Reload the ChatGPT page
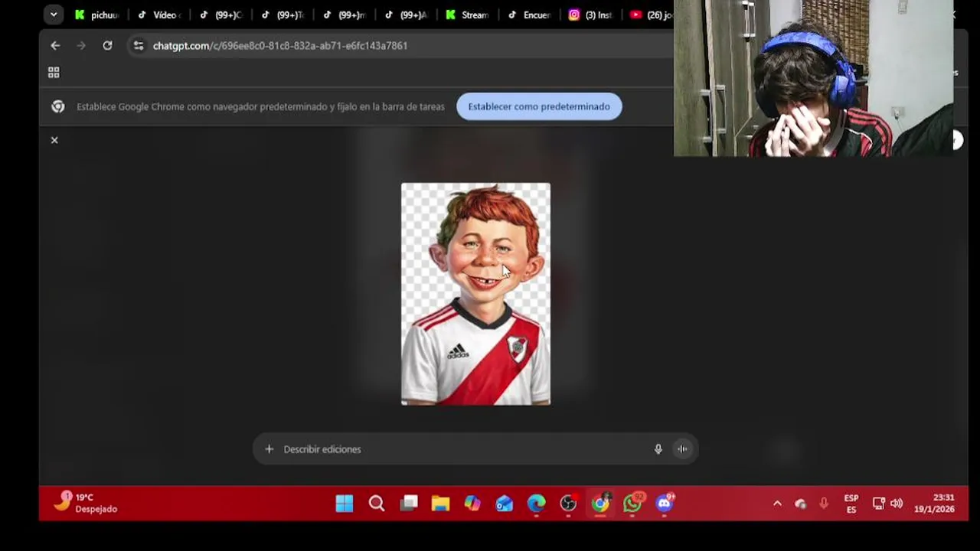The height and width of the screenshot is (551, 980). coord(107,46)
